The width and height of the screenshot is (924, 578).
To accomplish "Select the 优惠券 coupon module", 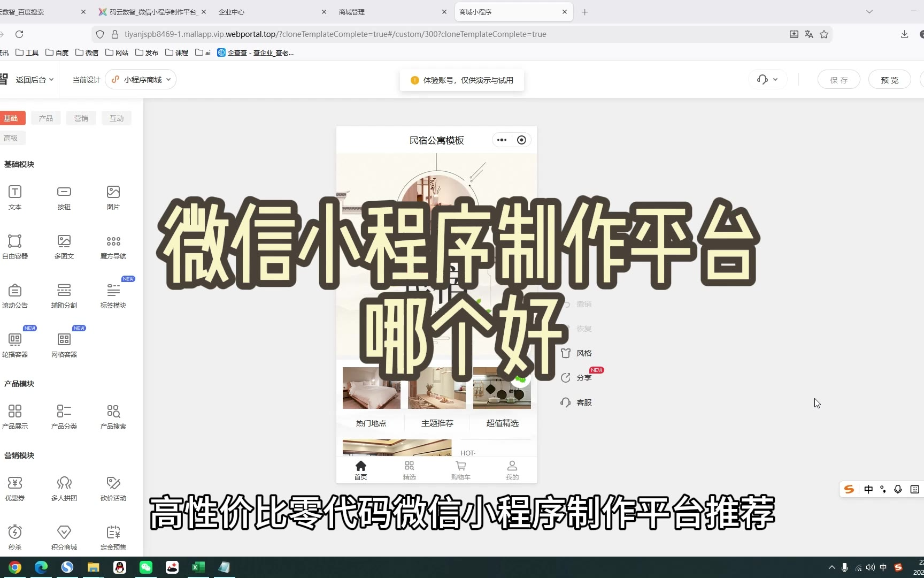I will [x=15, y=483].
